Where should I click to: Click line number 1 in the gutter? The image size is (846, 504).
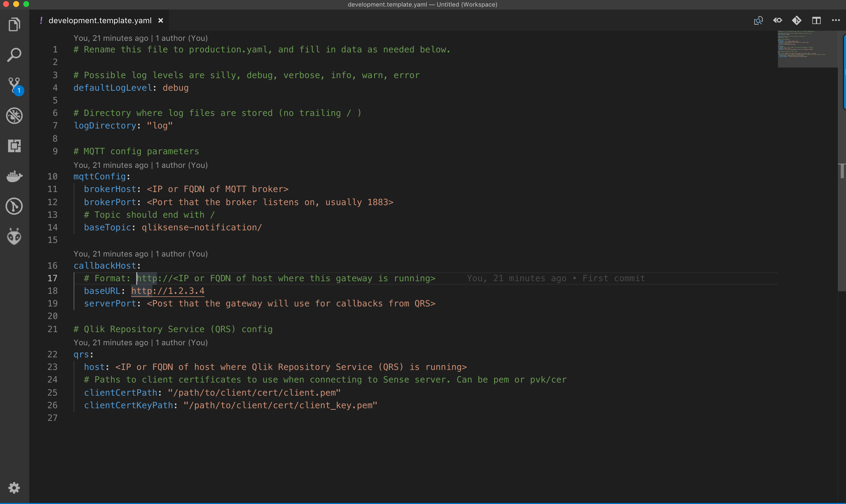point(55,50)
